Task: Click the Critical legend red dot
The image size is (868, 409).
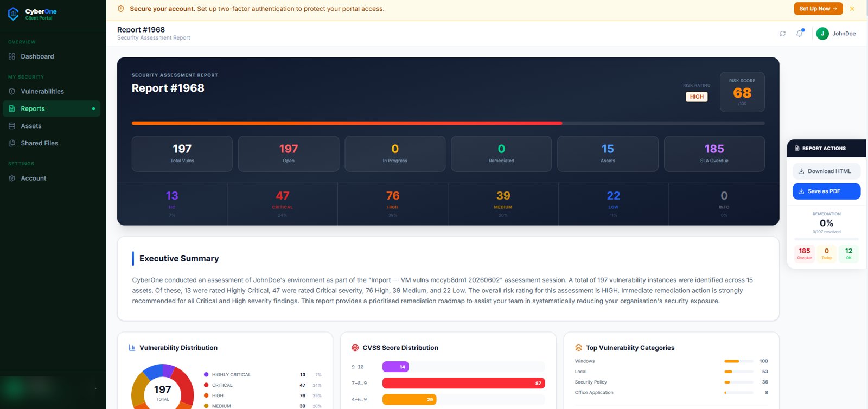Action: 206,385
